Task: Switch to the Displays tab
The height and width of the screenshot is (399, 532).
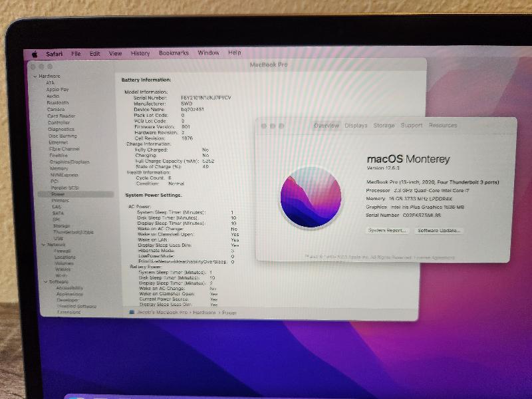Action: (x=356, y=126)
